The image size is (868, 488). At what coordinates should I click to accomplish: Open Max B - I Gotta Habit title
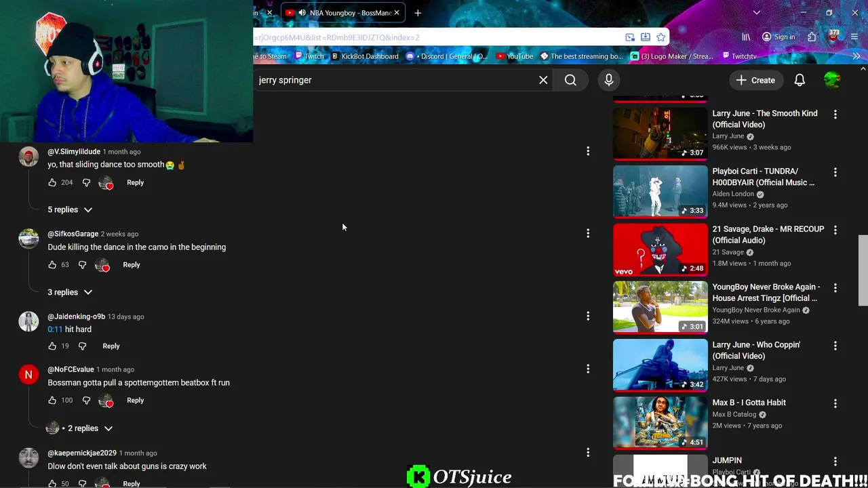[x=749, y=403]
